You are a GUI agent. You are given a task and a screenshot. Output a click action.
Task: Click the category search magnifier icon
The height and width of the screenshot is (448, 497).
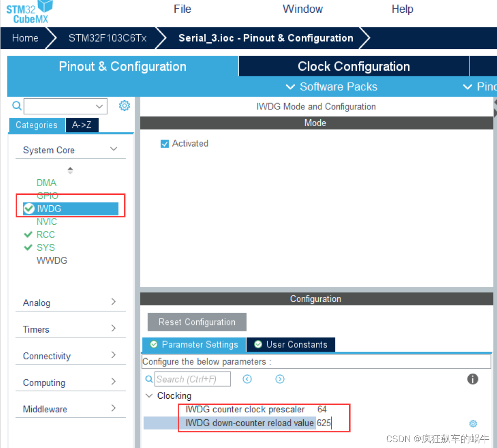tap(17, 106)
